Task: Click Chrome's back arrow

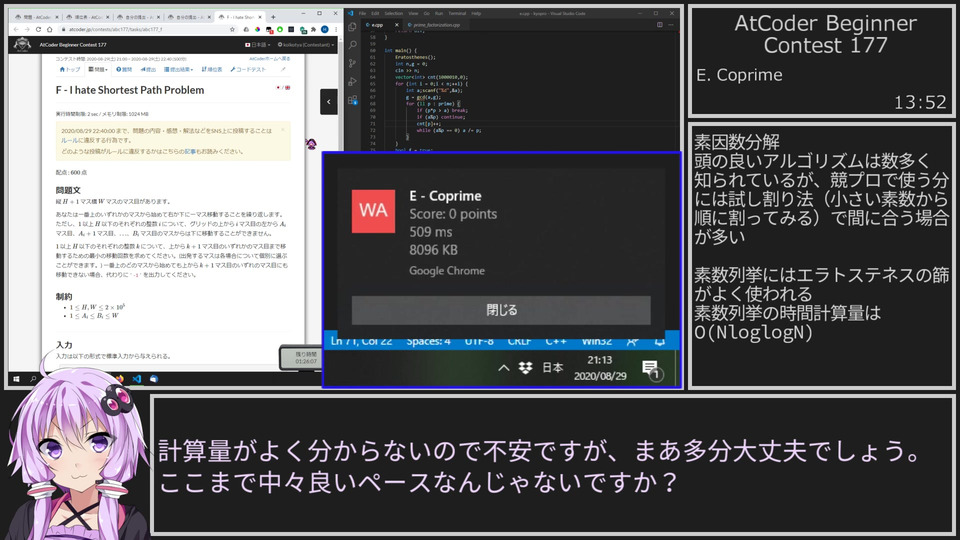Action: pos(16,29)
